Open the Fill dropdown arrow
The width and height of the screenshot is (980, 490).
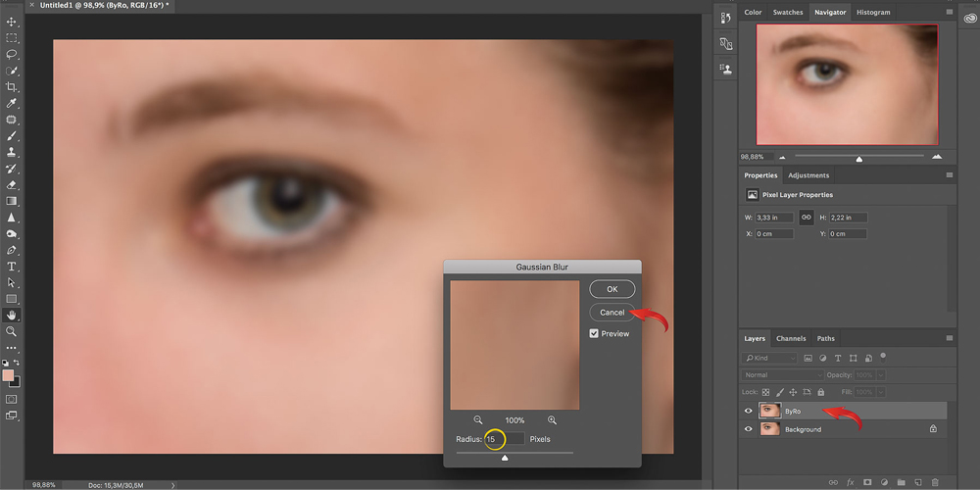[x=881, y=392]
